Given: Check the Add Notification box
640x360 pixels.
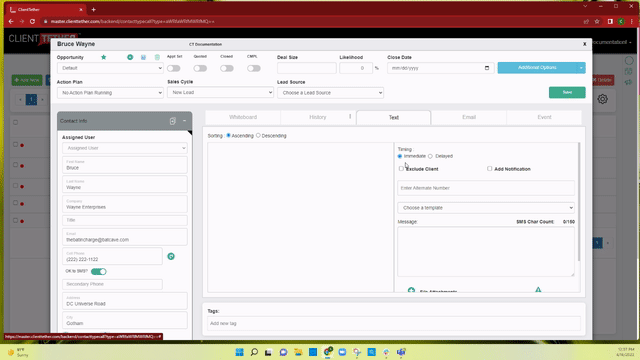Looking at the screenshot, I should 489,168.
